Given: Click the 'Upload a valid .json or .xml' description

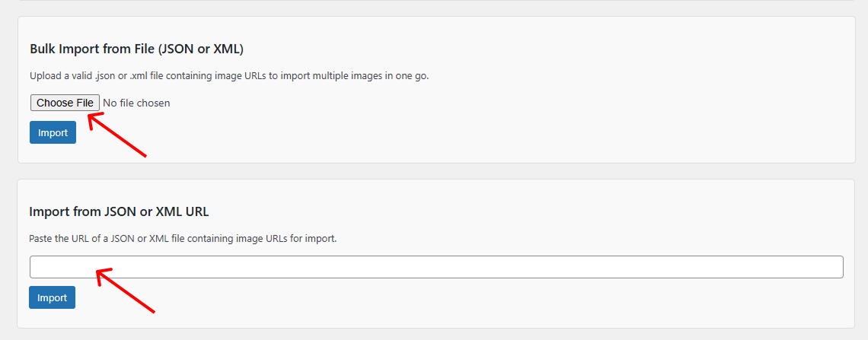Looking at the screenshot, I should pyautogui.click(x=229, y=76).
